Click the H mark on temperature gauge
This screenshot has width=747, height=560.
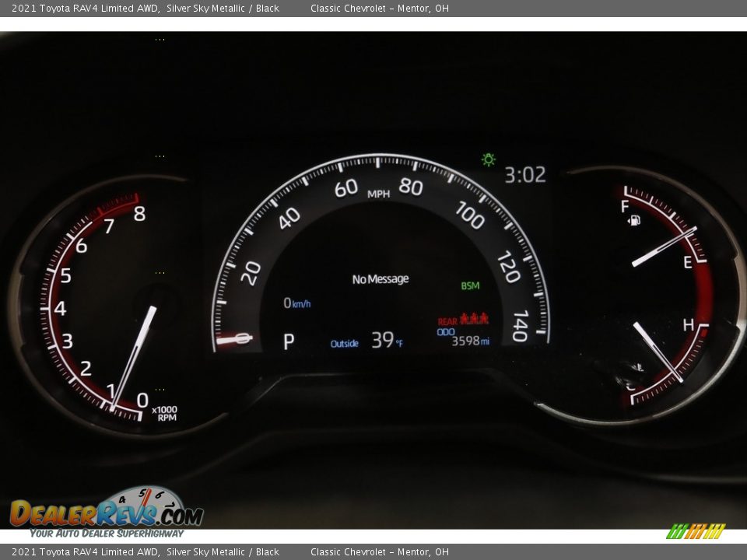(x=688, y=325)
